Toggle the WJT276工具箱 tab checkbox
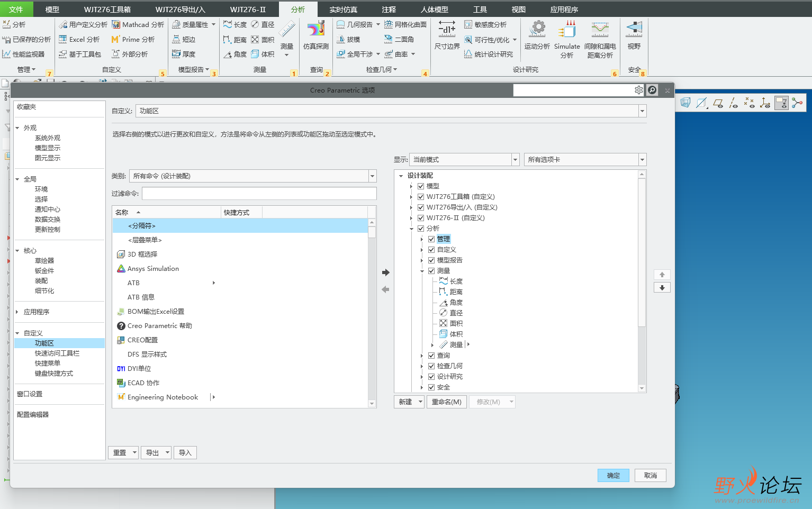Viewport: 812px width, 509px height. pyautogui.click(x=421, y=197)
